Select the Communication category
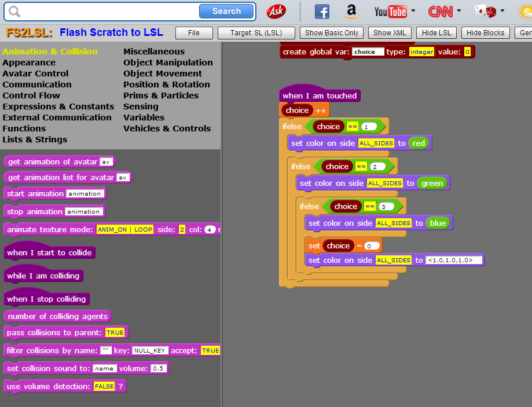 37,85
